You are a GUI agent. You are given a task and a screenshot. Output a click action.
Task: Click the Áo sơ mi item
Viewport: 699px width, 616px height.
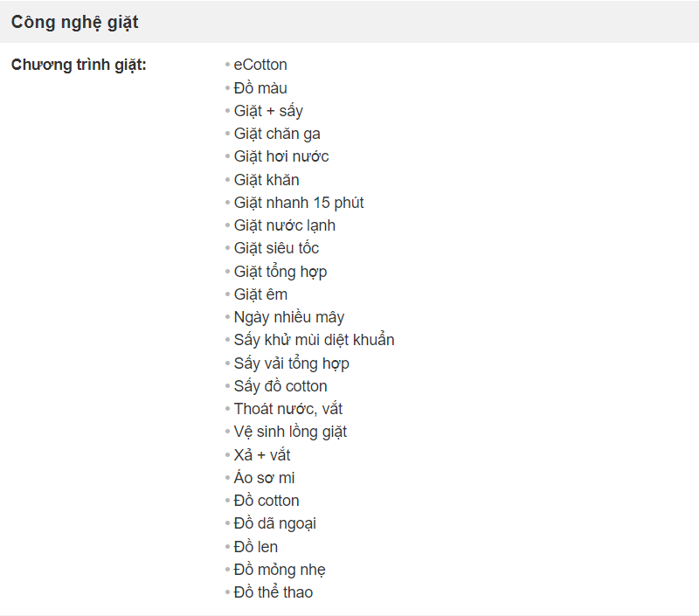(x=265, y=477)
